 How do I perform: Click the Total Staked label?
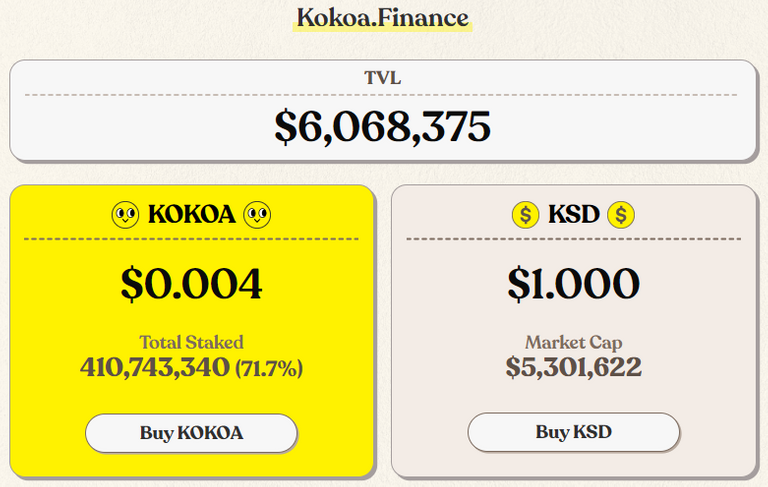191,342
